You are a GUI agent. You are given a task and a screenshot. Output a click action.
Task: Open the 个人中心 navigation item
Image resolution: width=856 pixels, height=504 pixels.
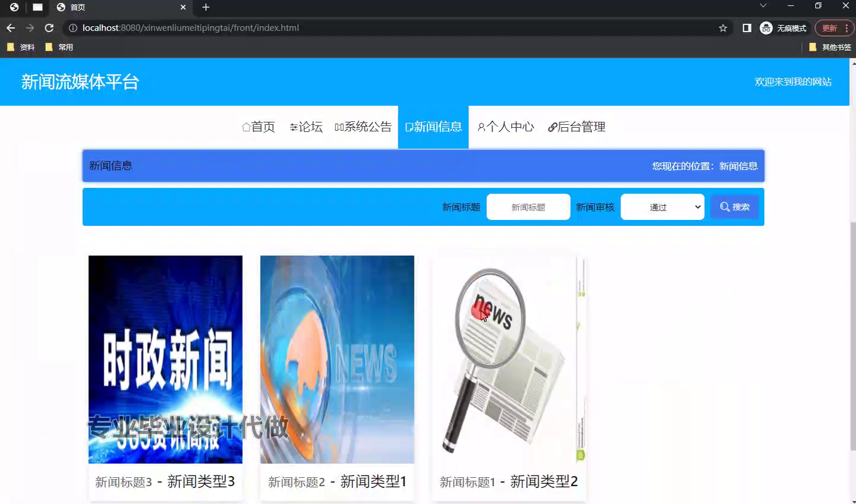click(506, 127)
